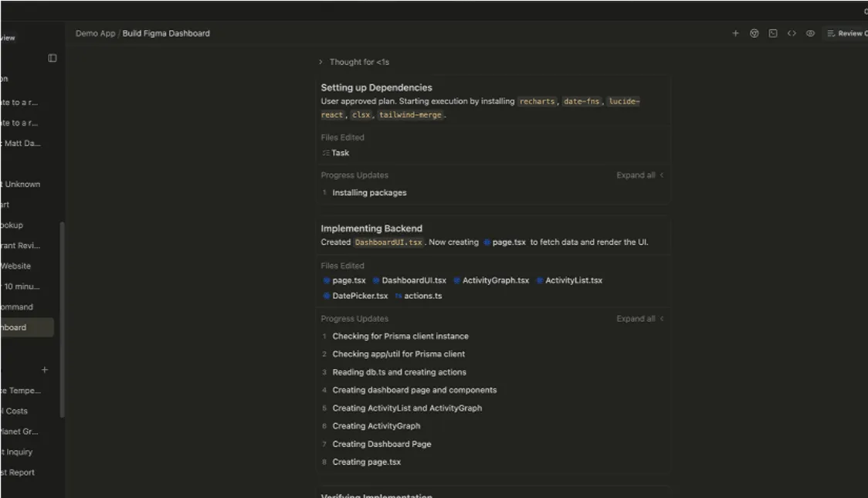Select the Website item in the sidebar
The image size is (868, 498).
click(17, 266)
